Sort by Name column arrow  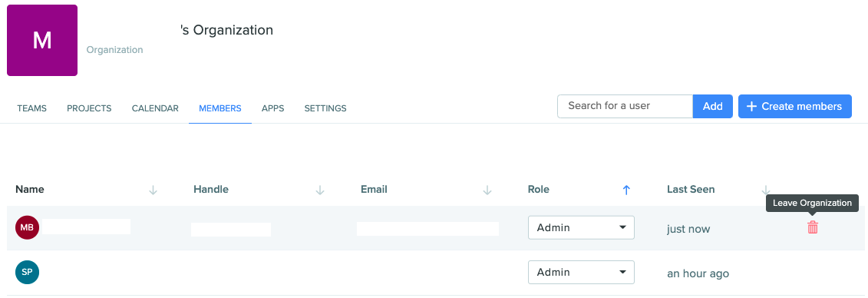(153, 190)
